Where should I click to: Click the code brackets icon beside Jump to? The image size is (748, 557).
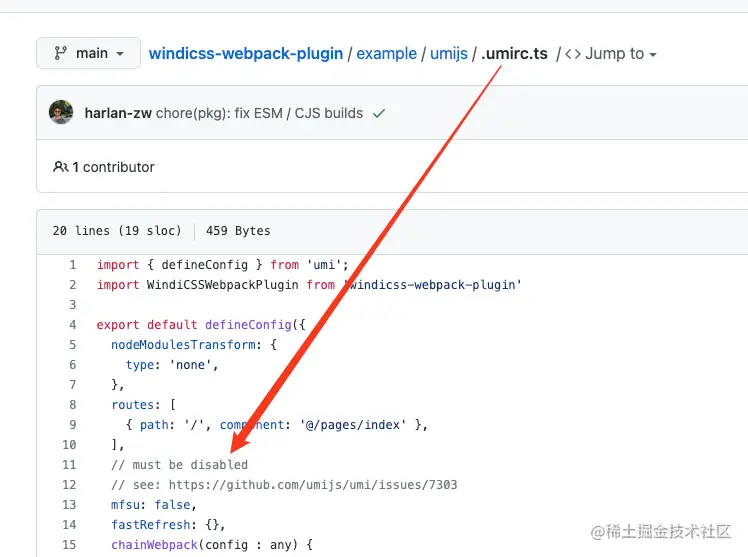pos(572,54)
